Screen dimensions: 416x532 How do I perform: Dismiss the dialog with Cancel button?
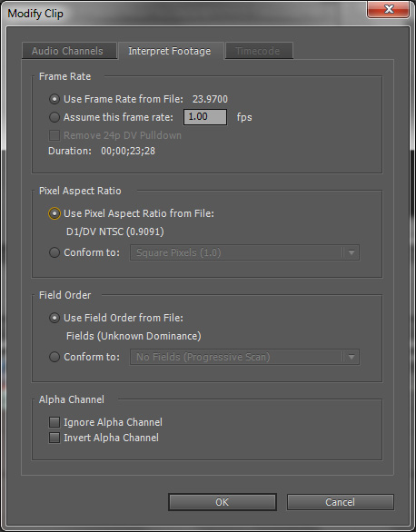[x=341, y=502]
